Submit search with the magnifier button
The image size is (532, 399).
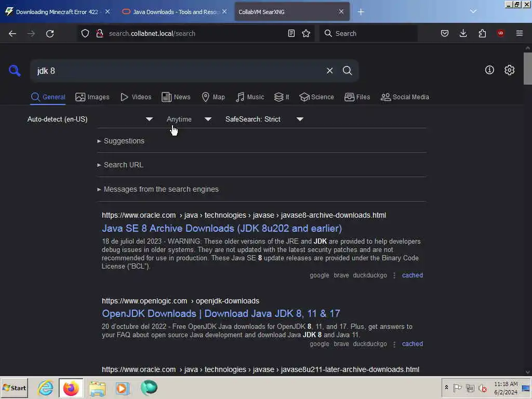[x=347, y=71]
